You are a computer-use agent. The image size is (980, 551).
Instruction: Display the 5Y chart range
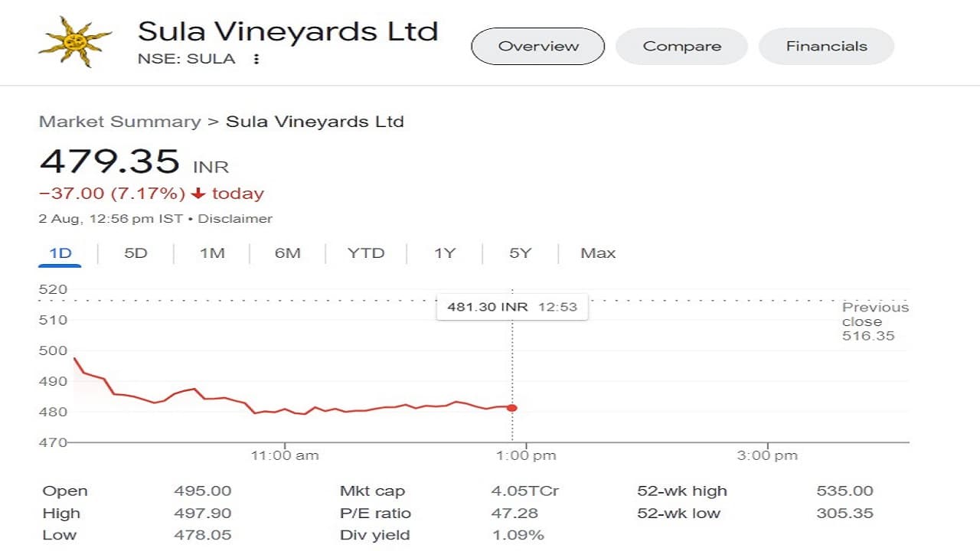[520, 253]
